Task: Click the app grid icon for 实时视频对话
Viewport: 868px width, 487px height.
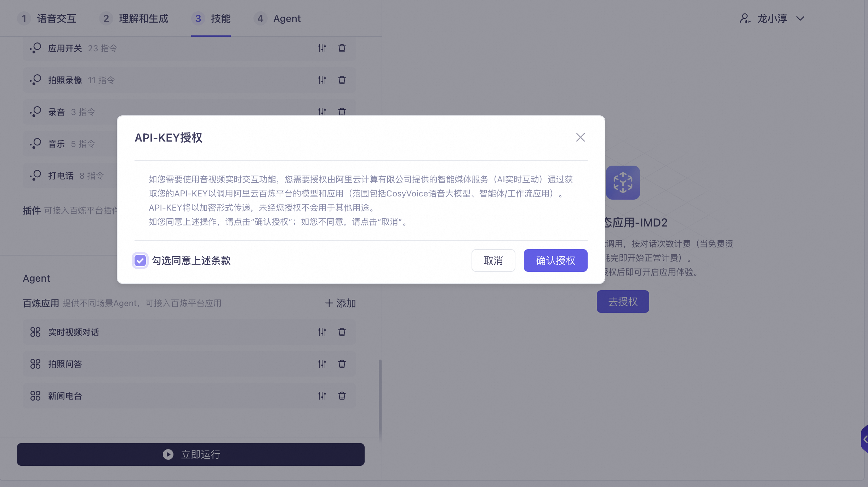Action: (x=35, y=332)
